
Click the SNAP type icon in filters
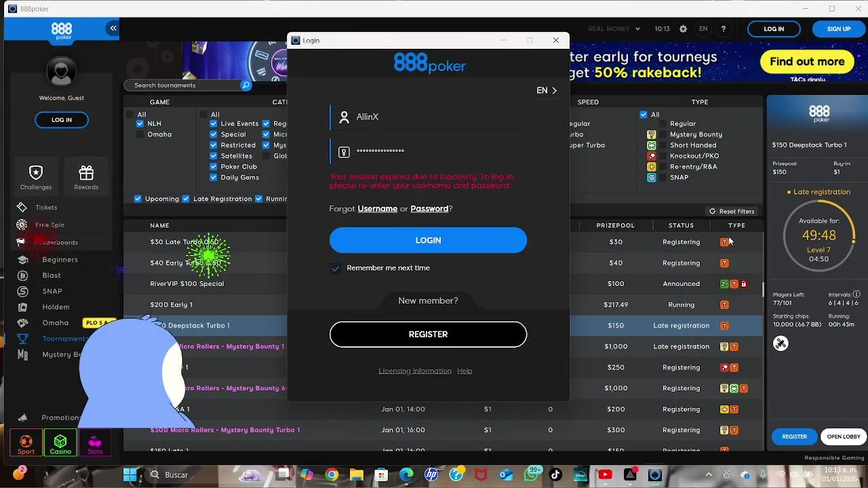tap(652, 178)
